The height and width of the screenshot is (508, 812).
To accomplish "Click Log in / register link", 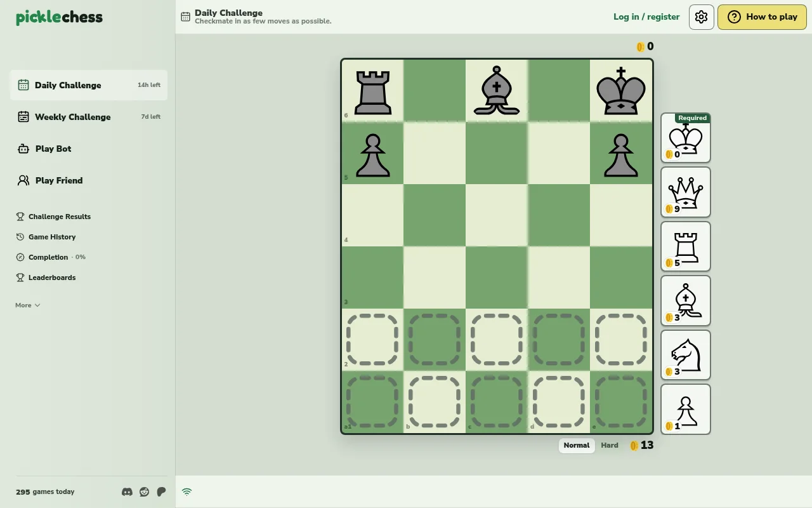I will [646, 17].
